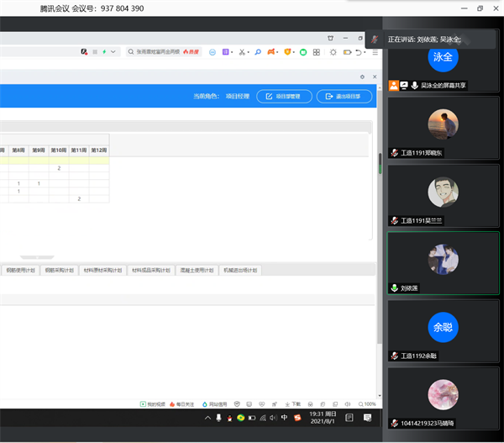
Task: Toggle the system tray volume icon
Action: coord(272,418)
